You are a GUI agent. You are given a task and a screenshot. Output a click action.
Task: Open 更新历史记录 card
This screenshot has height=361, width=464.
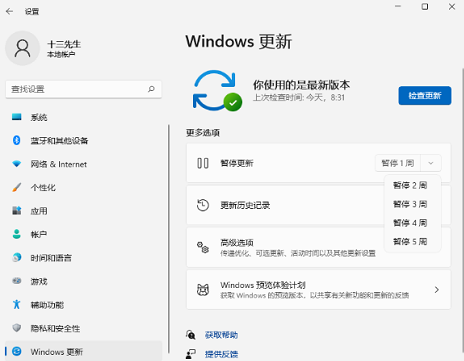tap(318, 205)
